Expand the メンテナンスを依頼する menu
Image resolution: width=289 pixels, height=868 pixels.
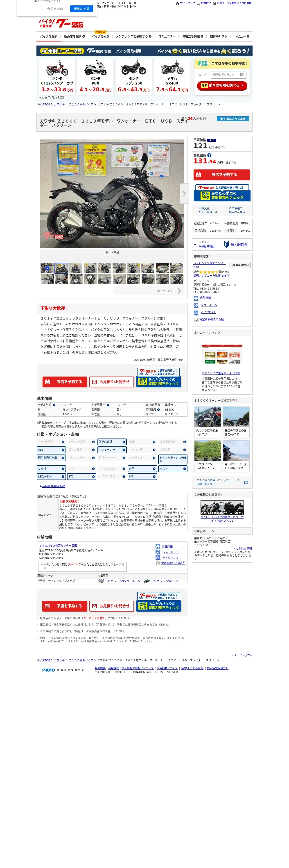[x=133, y=36]
